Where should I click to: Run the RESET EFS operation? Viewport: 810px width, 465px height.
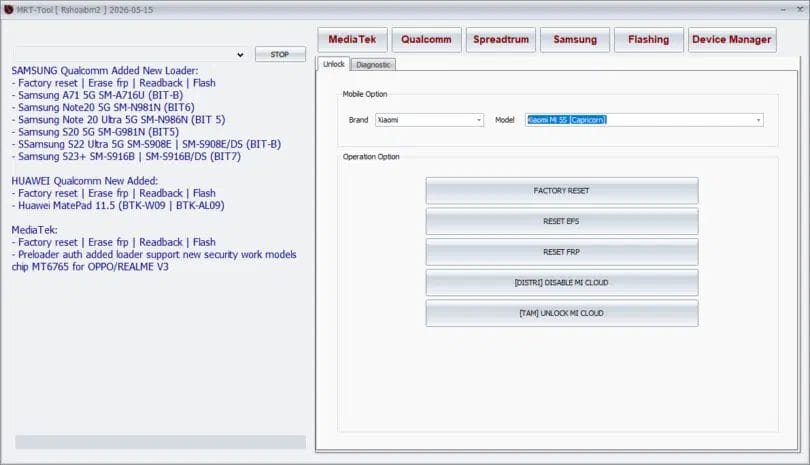pos(561,221)
